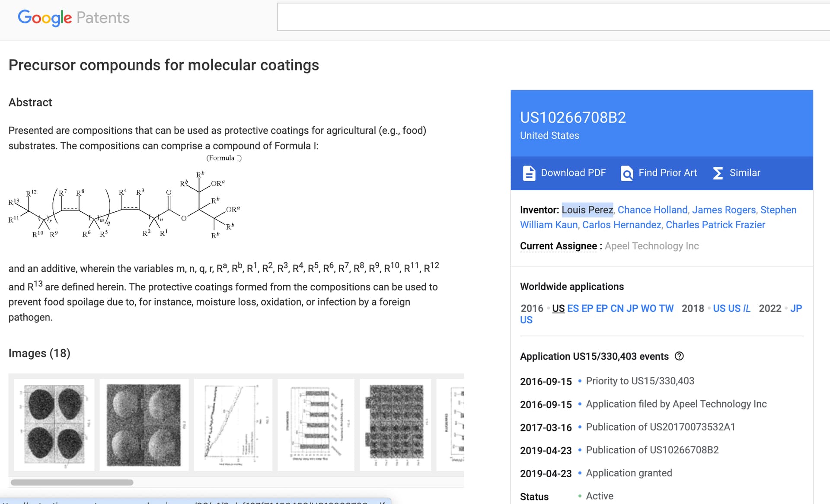Viewport: 830px width, 504px height.
Task: Open the fifth grid photo thumbnail
Action: coord(395,424)
